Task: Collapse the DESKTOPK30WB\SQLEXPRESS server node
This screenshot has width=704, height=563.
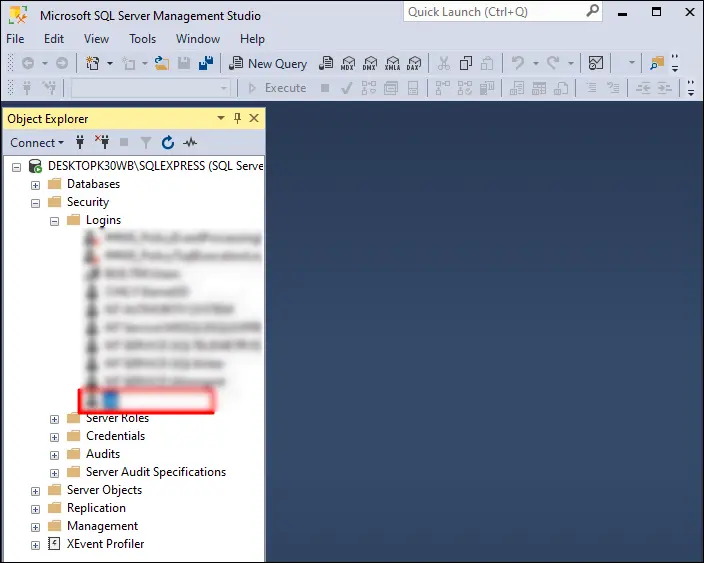Action: point(17,167)
